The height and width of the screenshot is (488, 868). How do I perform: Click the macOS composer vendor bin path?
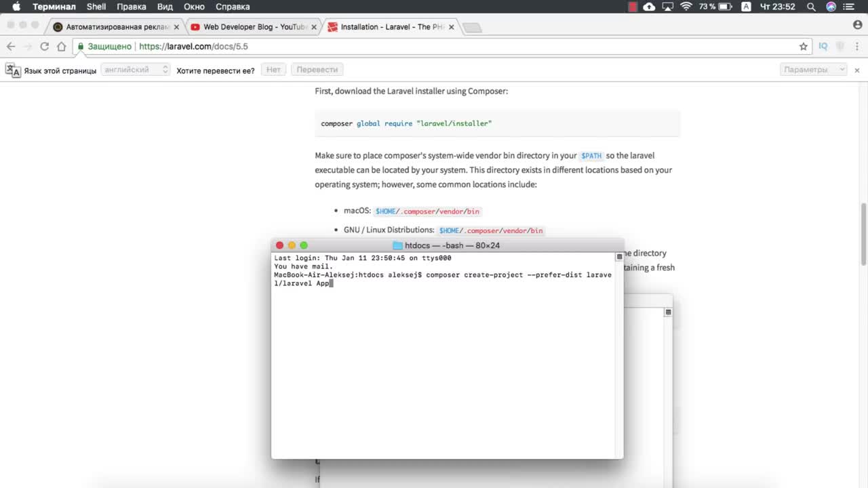tap(427, 211)
